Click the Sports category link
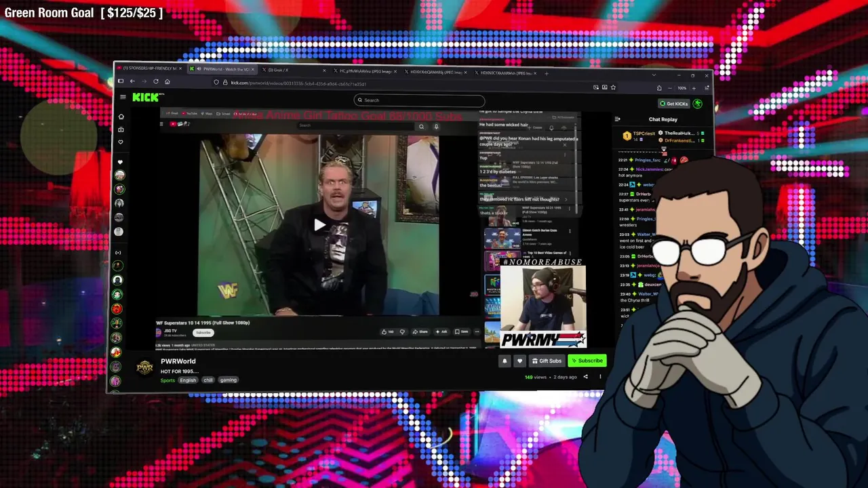 167,380
